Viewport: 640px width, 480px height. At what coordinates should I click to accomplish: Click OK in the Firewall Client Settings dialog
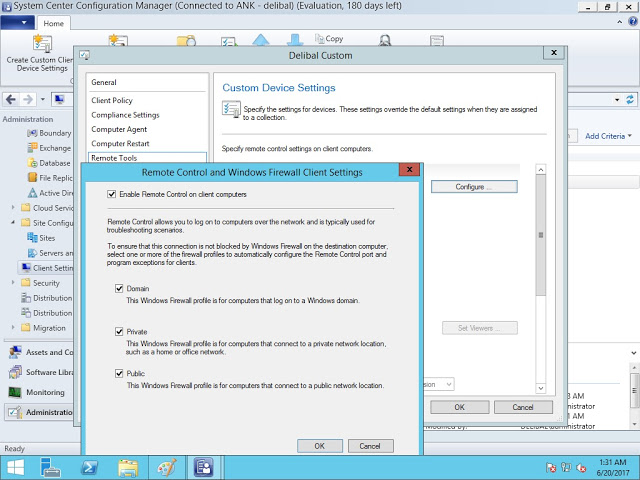[x=319, y=445]
